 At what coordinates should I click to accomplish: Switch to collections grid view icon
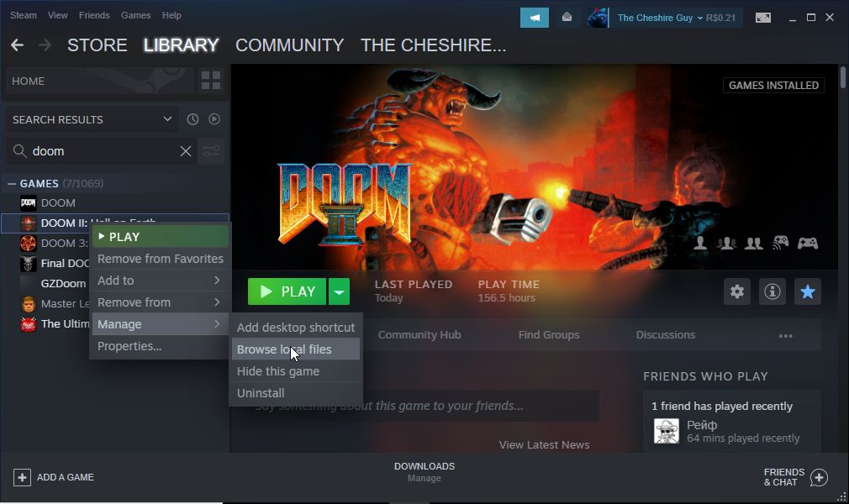[211, 81]
